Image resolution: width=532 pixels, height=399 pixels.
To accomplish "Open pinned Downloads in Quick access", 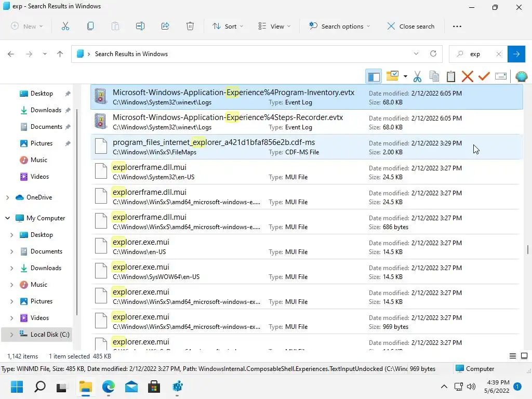I will [46, 110].
